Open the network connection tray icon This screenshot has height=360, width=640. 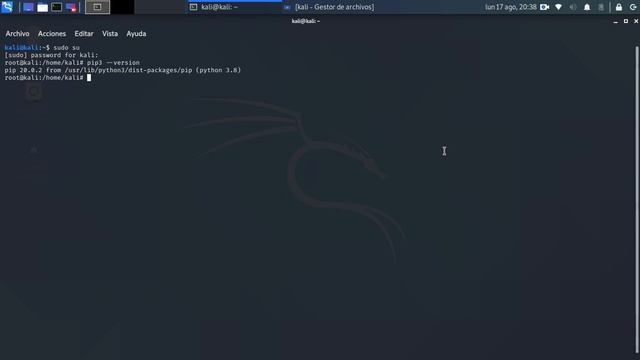click(558, 7)
